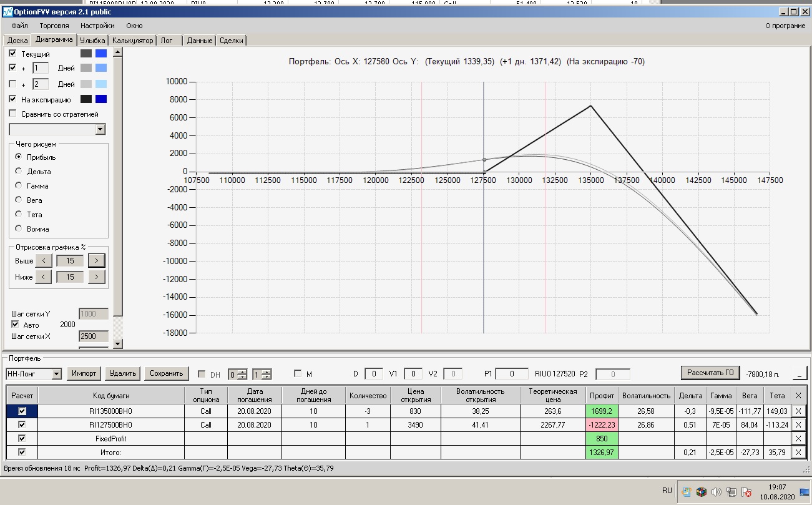Click the Рассчитать ГО button
Screen dimensions: 812x505
(710, 373)
